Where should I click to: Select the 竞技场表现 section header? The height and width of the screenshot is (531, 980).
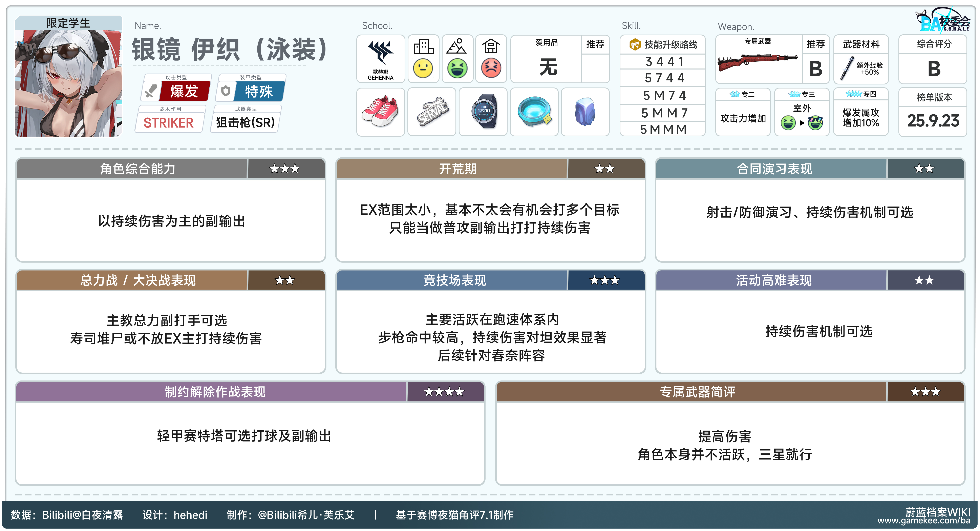coord(455,280)
